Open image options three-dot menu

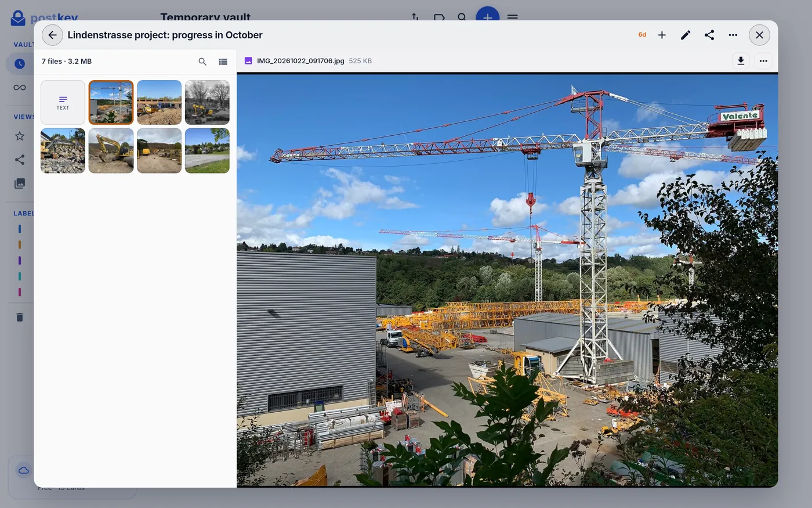coord(763,61)
